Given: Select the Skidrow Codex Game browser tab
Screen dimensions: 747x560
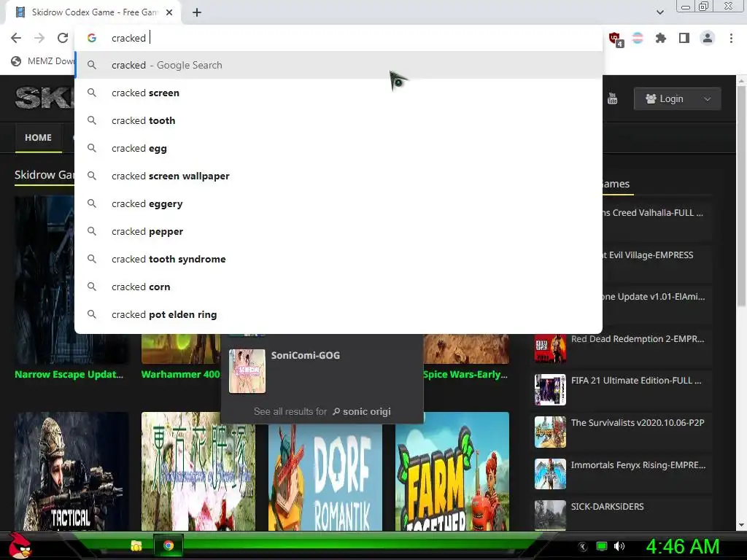Looking at the screenshot, I should (93, 12).
